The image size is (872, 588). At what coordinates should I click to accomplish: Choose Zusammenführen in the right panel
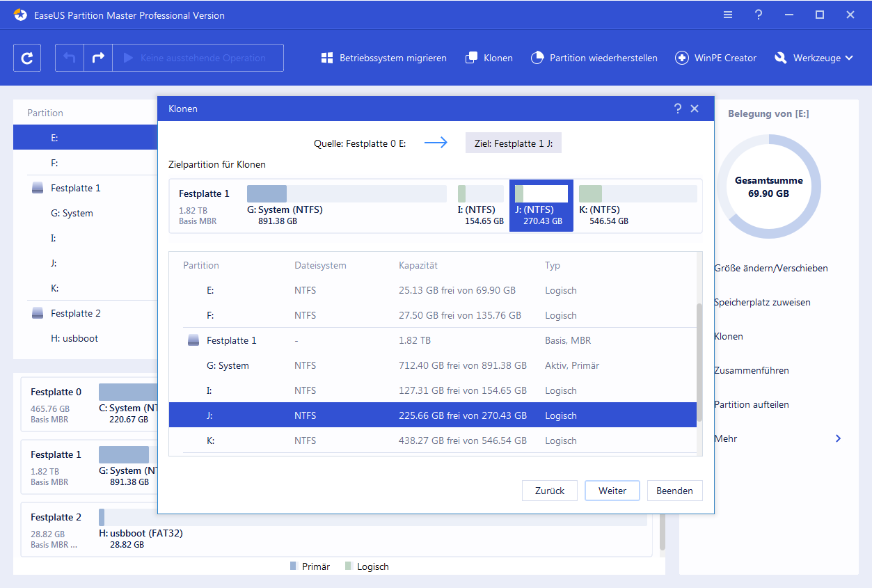pos(752,370)
